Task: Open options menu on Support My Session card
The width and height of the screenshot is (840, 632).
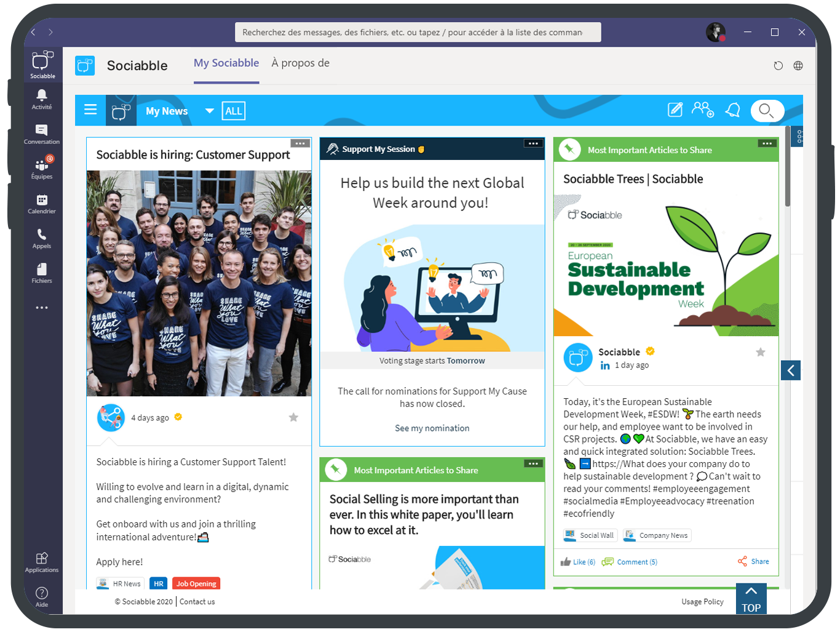Action: pyautogui.click(x=533, y=143)
